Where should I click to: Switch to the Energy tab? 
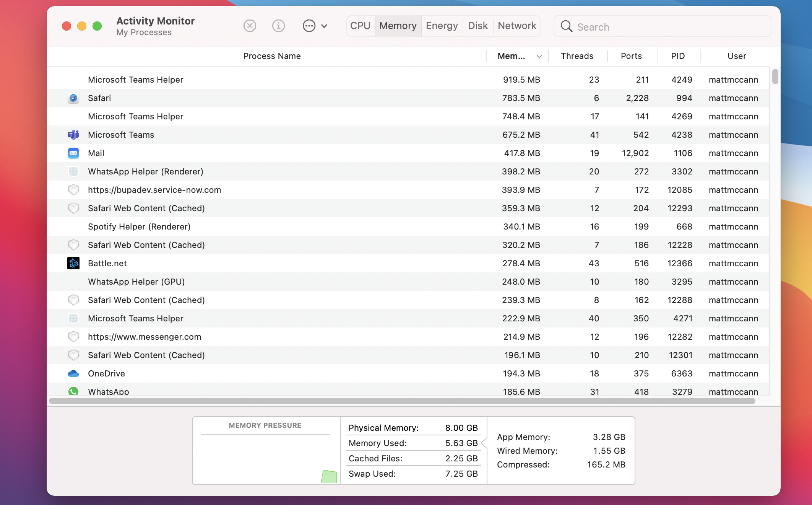(x=442, y=26)
